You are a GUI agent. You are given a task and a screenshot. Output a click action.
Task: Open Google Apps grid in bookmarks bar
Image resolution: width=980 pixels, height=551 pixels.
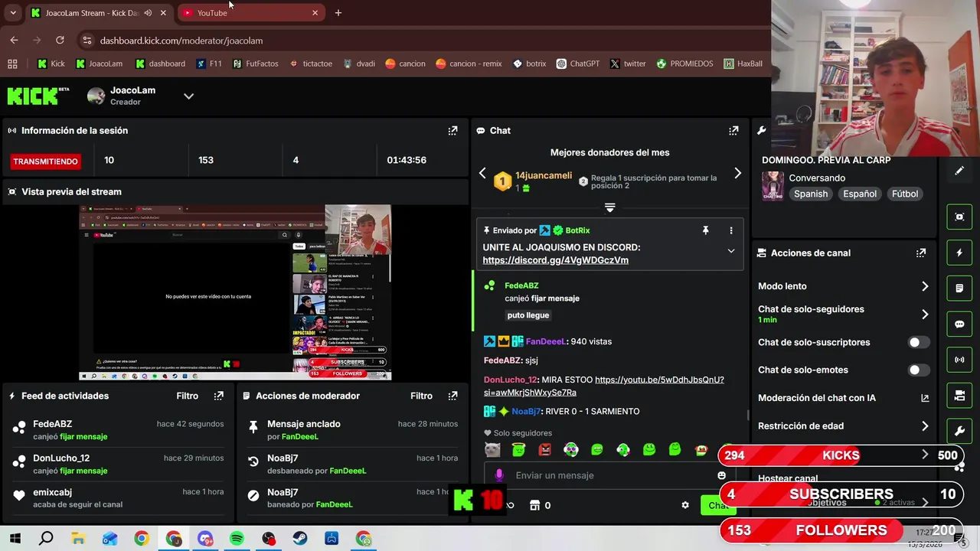[x=12, y=64]
